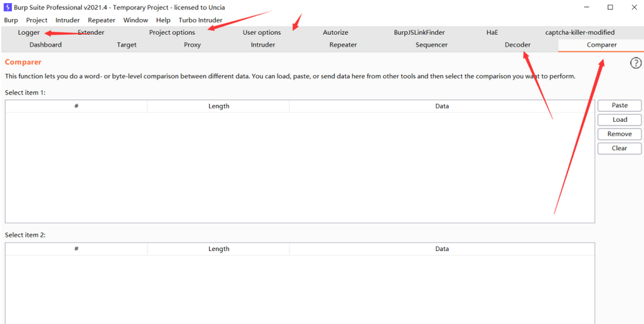Switch to the Logger tab
Screen dimensions: 644x324
(x=28, y=32)
